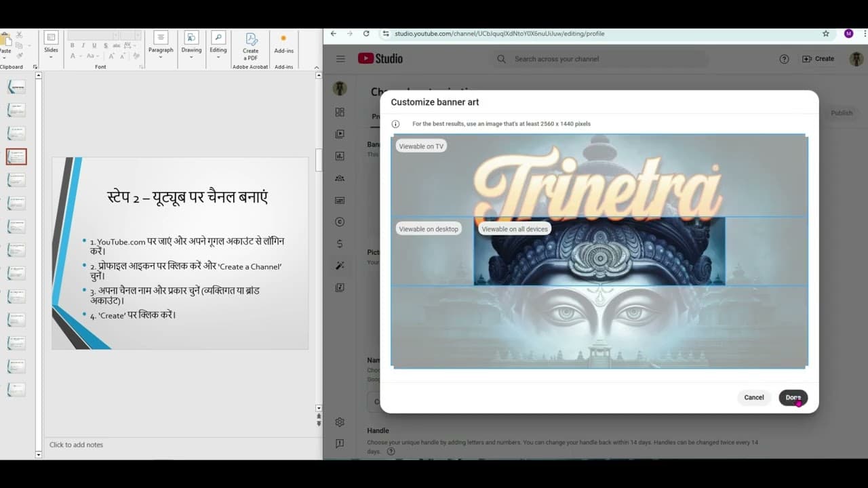The width and height of the screenshot is (868, 488).
Task: Open the Dashboard icon in Studio sidebar
Action: (x=340, y=112)
